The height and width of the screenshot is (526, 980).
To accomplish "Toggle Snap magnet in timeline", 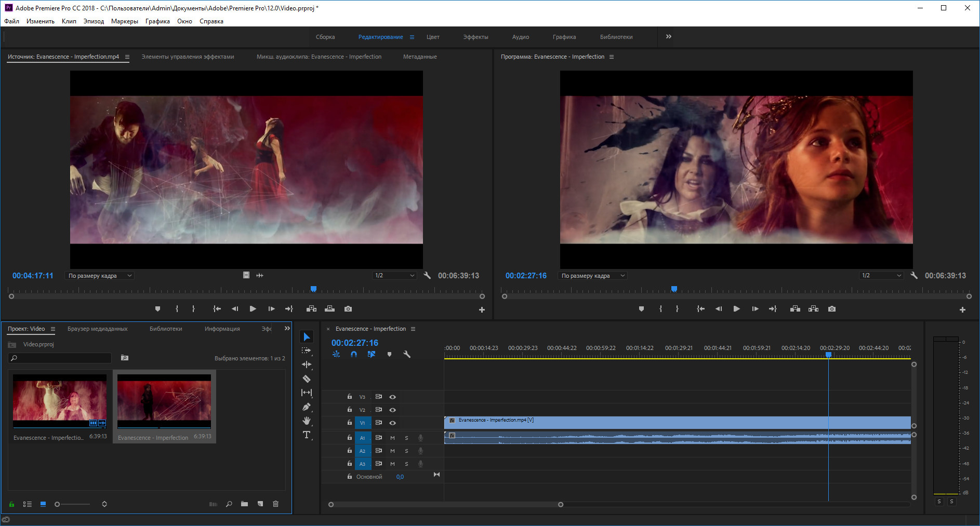I will 354,354.
